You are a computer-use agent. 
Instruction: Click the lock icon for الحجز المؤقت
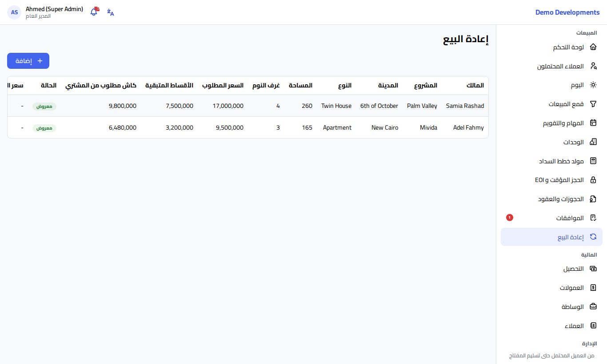pyautogui.click(x=593, y=180)
